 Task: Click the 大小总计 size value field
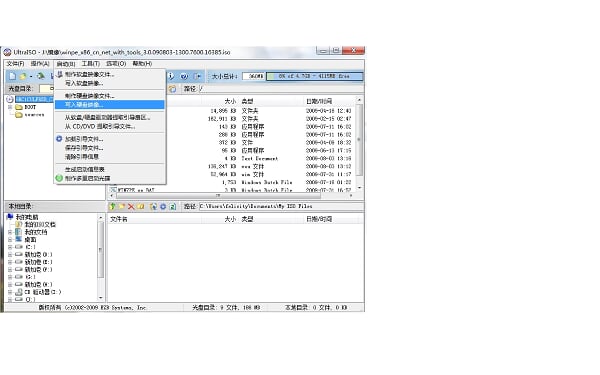(x=254, y=76)
